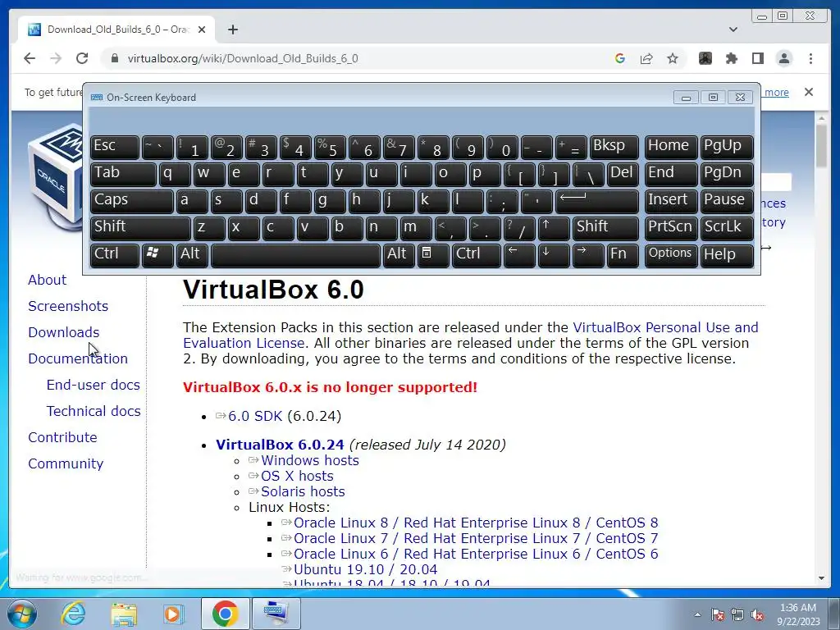840x630 pixels.
Task: Open On-Screen Keyboard Options
Action: [671, 254]
